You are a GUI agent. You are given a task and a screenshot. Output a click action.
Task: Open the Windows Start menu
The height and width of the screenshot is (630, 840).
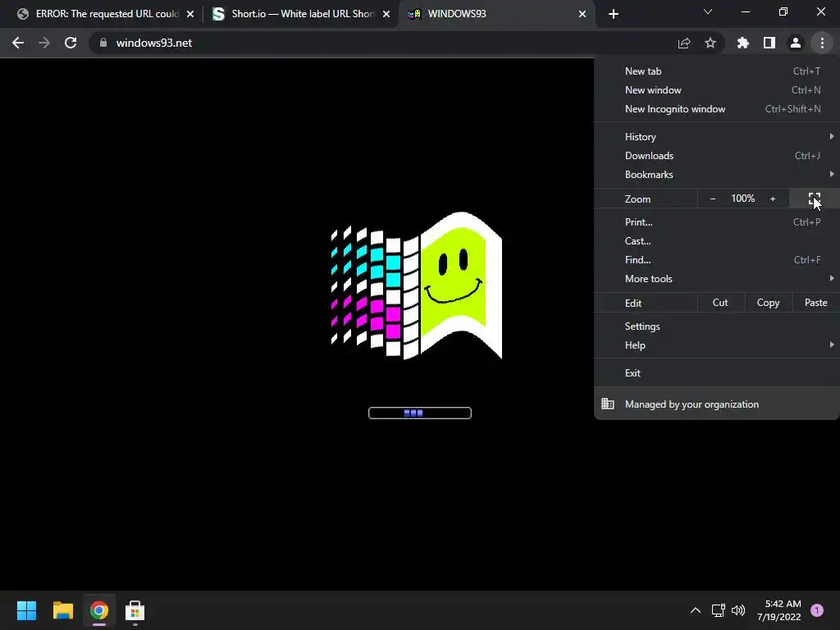tap(26, 610)
